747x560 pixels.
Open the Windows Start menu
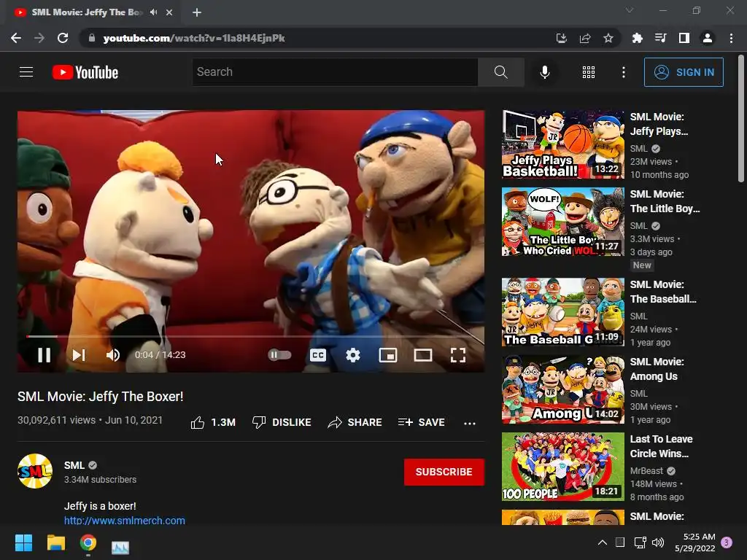(x=23, y=542)
